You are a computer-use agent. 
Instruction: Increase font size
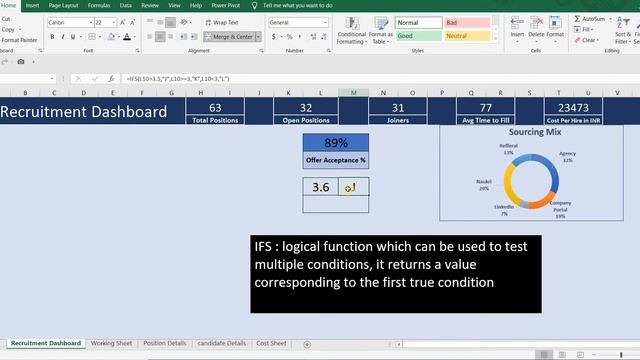[x=122, y=22]
